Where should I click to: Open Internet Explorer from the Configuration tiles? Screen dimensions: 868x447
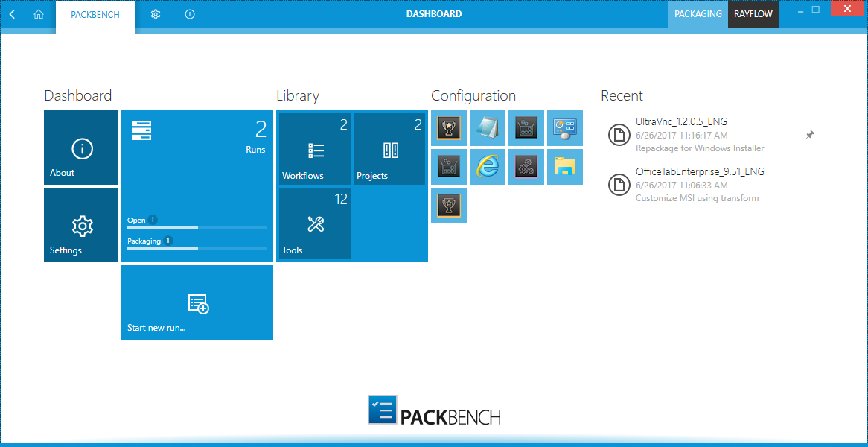(488, 167)
